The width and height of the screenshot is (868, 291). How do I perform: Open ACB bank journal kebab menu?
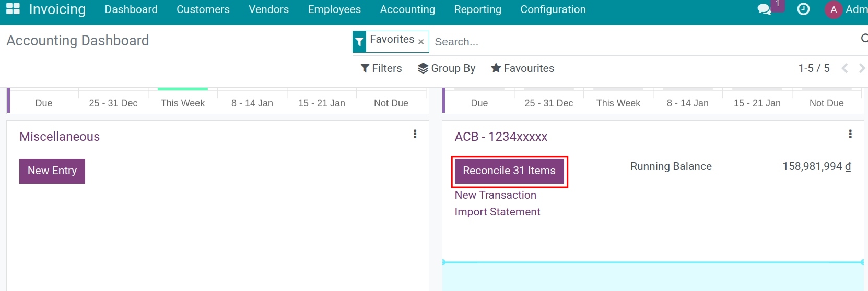coord(850,134)
